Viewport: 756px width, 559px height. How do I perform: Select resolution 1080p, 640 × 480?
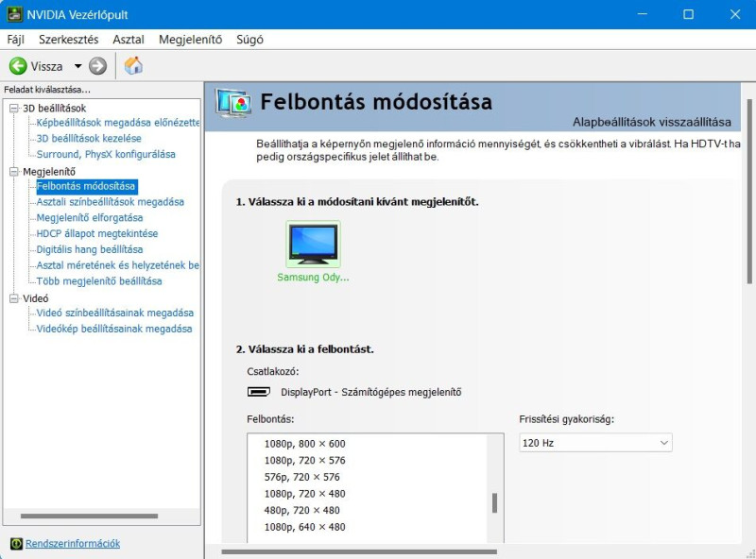pyautogui.click(x=304, y=527)
